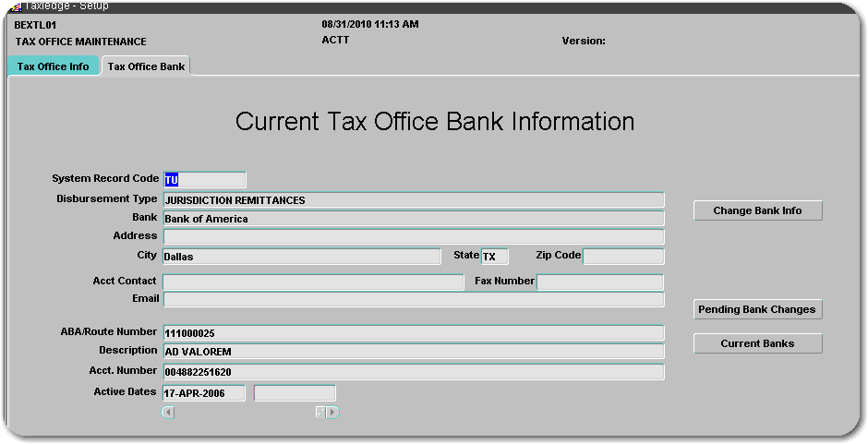Select the State field showing TX
The width and height of the screenshot is (868, 444).
pos(494,257)
